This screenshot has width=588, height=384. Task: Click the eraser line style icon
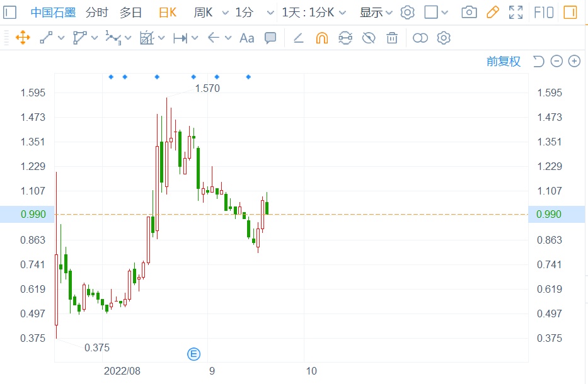click(x=299, y=38)
